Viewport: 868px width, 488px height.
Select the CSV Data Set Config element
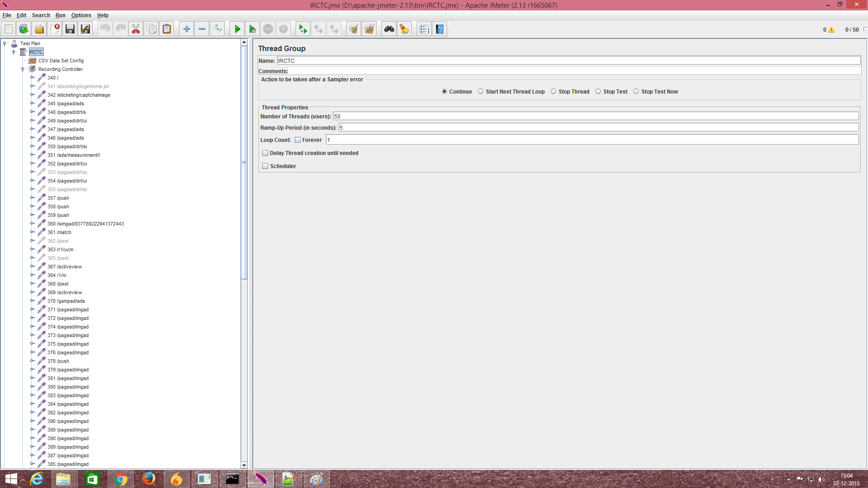[x=61, y=60]
